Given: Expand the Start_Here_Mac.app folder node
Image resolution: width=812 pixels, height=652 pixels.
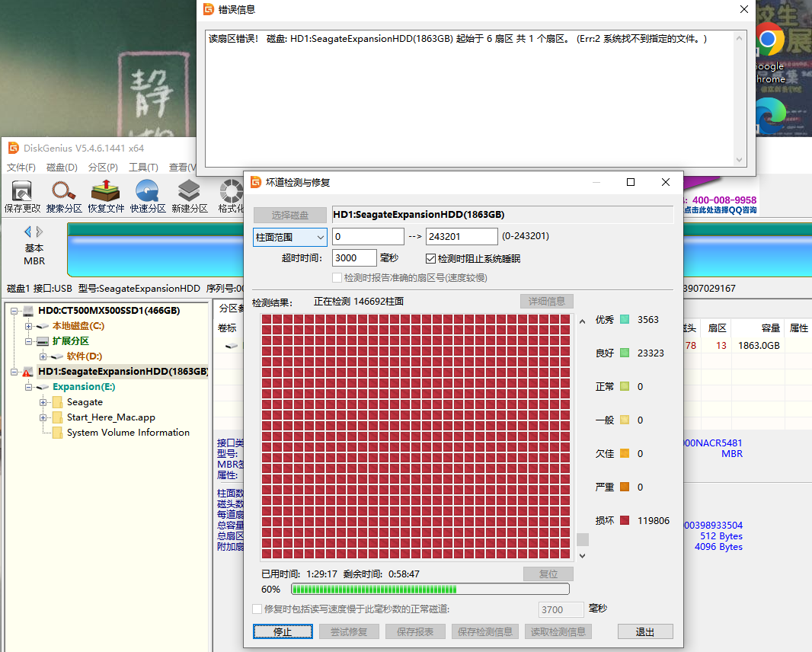Looking at the screenshot, I should [x=43, y=417].
